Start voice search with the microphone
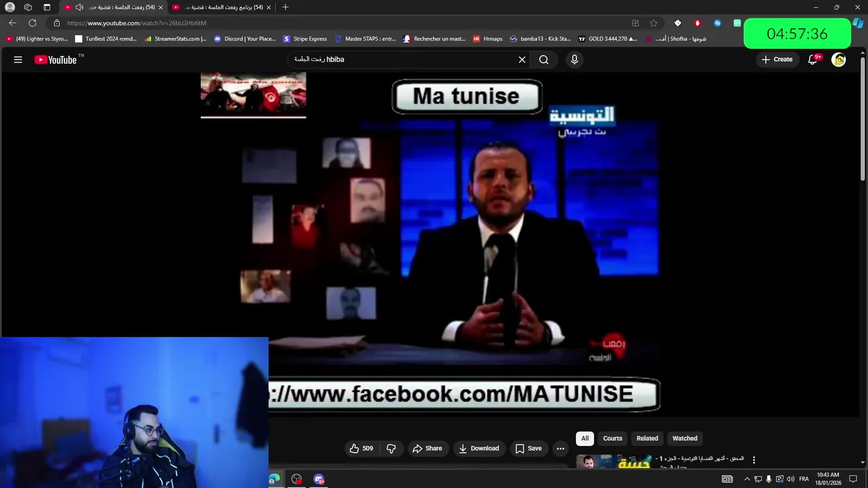 point(574,60)
